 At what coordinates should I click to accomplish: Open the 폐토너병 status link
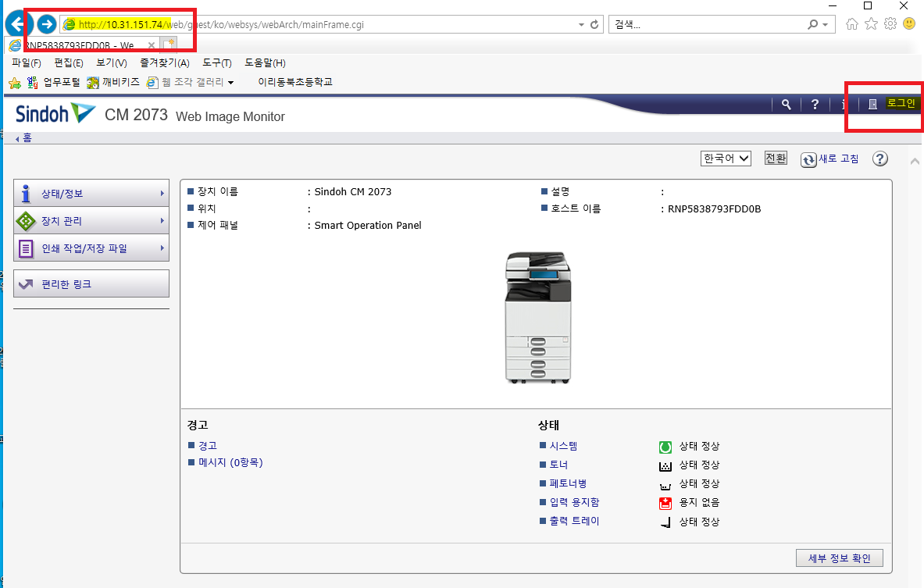pos(568,483)
